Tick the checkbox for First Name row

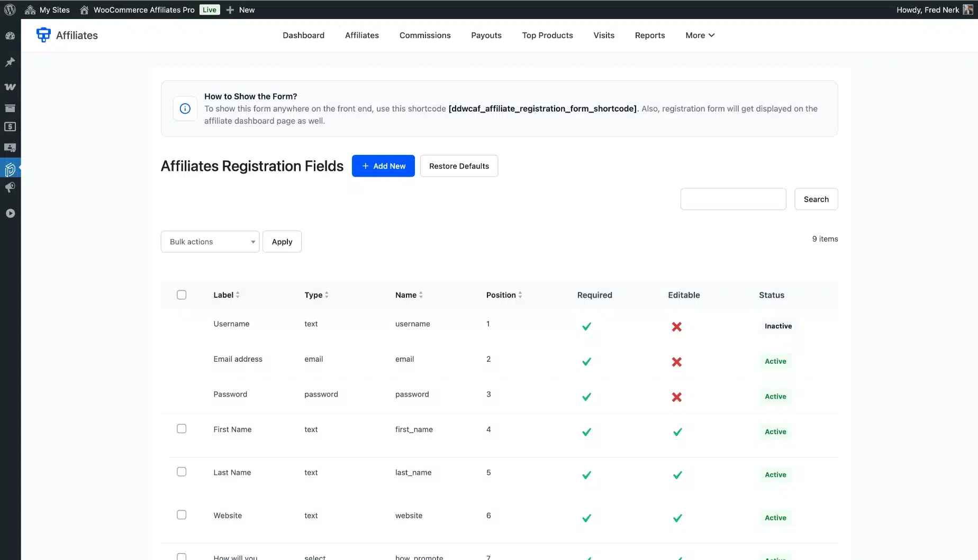click(182, 429)
